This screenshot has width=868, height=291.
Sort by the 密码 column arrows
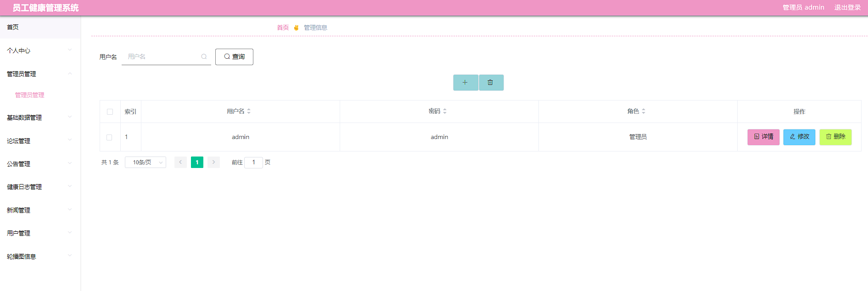tap(445, 112)
